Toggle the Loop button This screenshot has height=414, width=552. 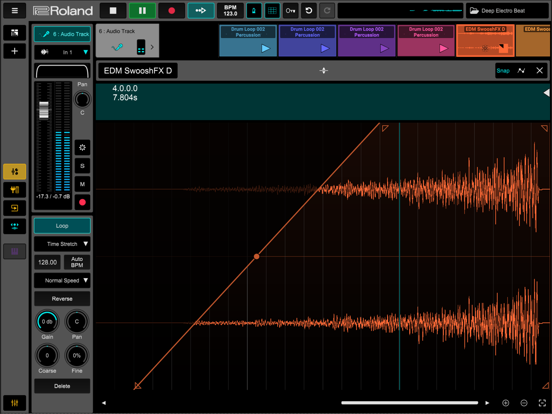pyautogui.click(x=62, y=226)
